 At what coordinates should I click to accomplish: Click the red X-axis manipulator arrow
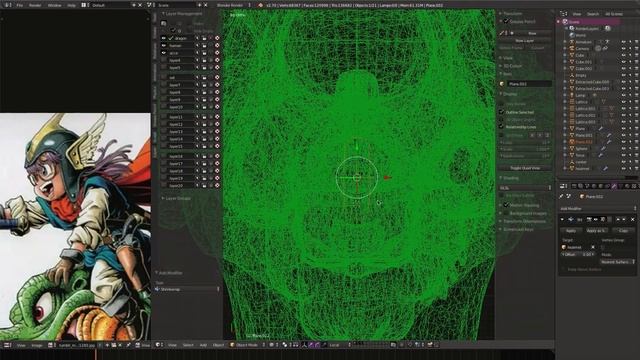[387, 178]
